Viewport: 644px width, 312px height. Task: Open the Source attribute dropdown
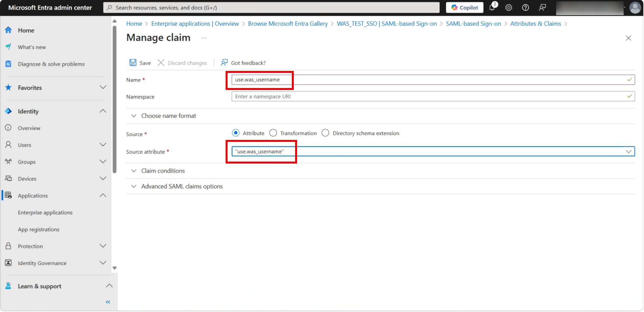click(x=433, y=151)
